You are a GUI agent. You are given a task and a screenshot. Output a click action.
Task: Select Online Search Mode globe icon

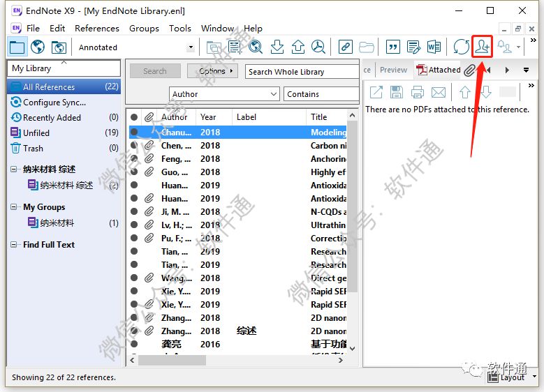[38, 47]
